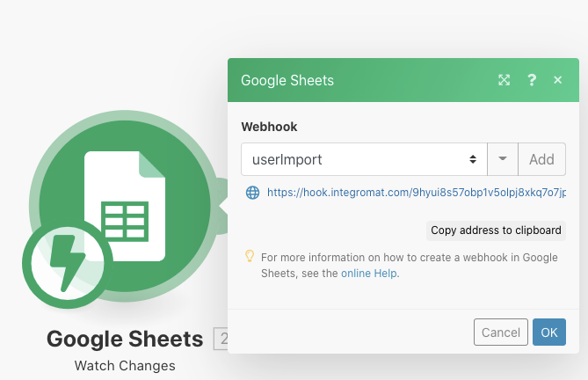Open help via the question mark icon
Image resolution: width=588 pixels, height=380 pixels.
(x=532, y=80)
